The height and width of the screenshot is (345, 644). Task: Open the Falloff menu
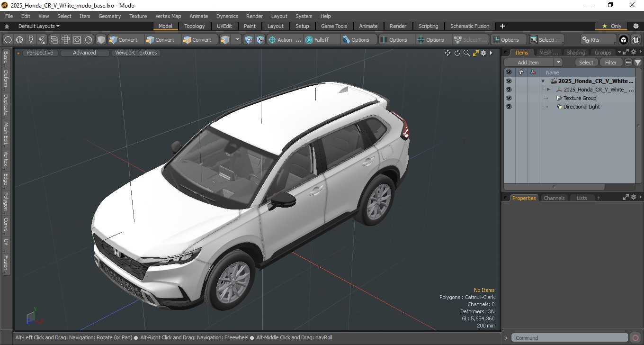pos(322,40)
